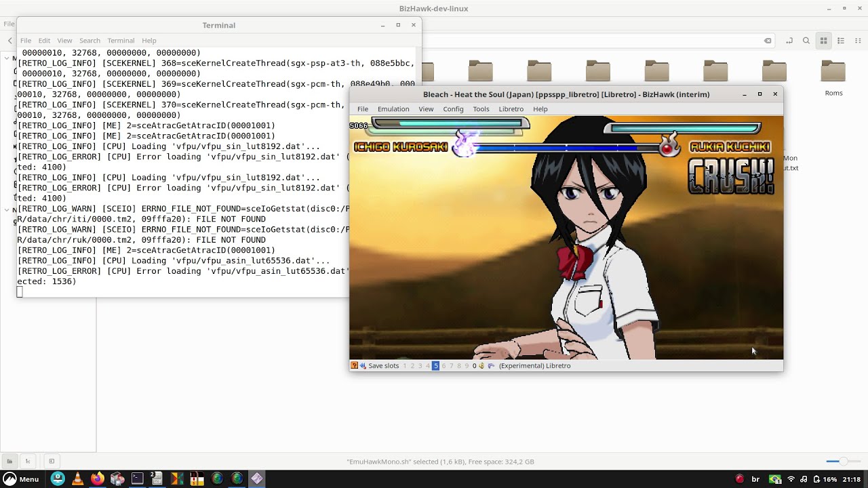Image resolution: width=868 pixels, height=488 pixels.
Task: Click the (Experimental) Libretro core label
Action: pos(534,366)
